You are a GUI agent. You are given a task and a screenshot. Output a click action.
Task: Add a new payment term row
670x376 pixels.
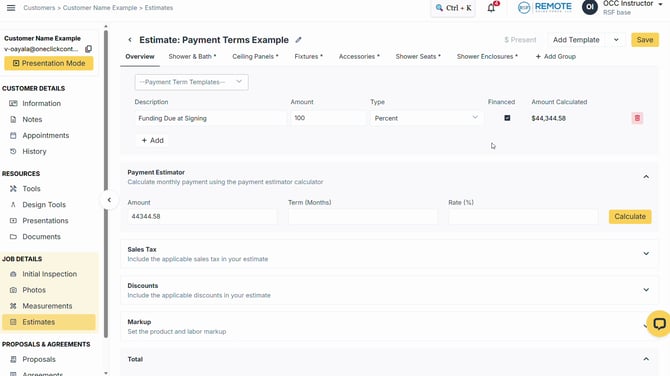point(153,141)
